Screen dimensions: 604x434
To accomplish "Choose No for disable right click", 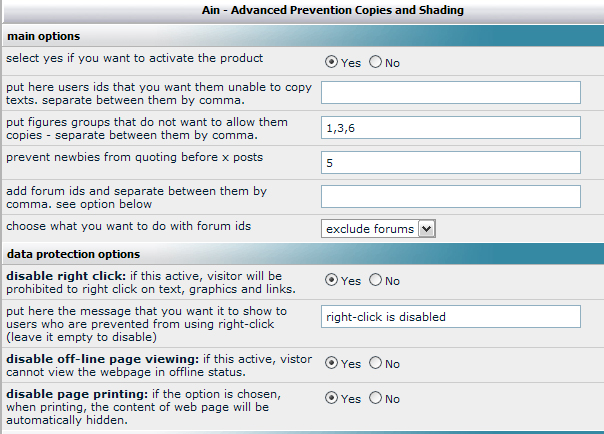I will click(376, 281).
